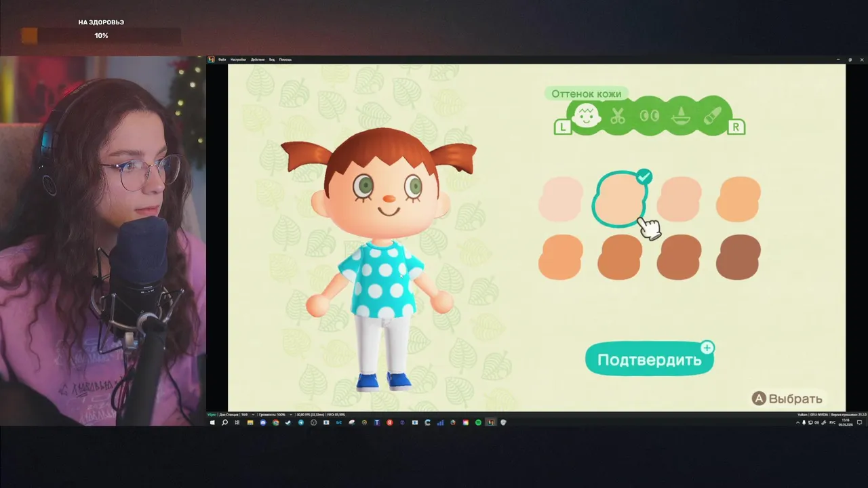The width and height of the screenshot is (868, 488).
Task: Open File Explorer from the taskbar
Action: tap(250, 422)
